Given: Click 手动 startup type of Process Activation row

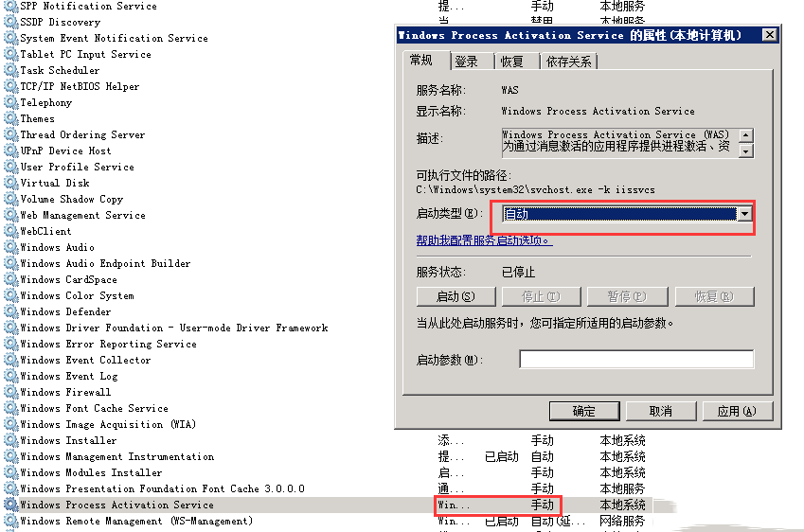Looking at the screenshot, I should point(542,505).
